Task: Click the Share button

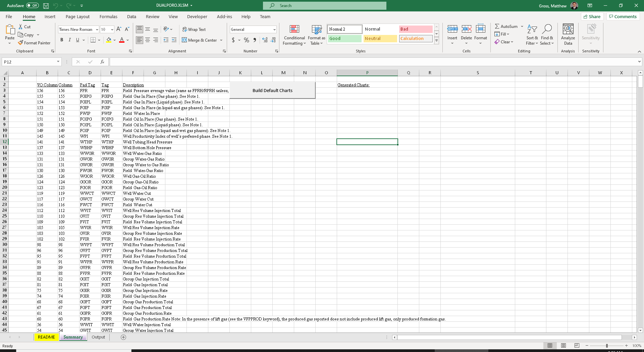Action: point(592,17)
